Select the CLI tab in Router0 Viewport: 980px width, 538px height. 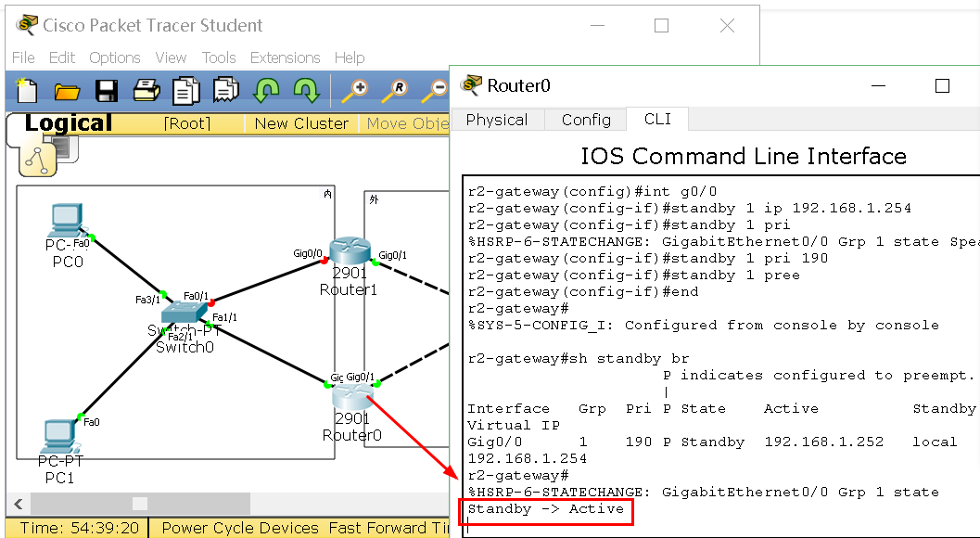pyautogui.click(x=657, y=119)
